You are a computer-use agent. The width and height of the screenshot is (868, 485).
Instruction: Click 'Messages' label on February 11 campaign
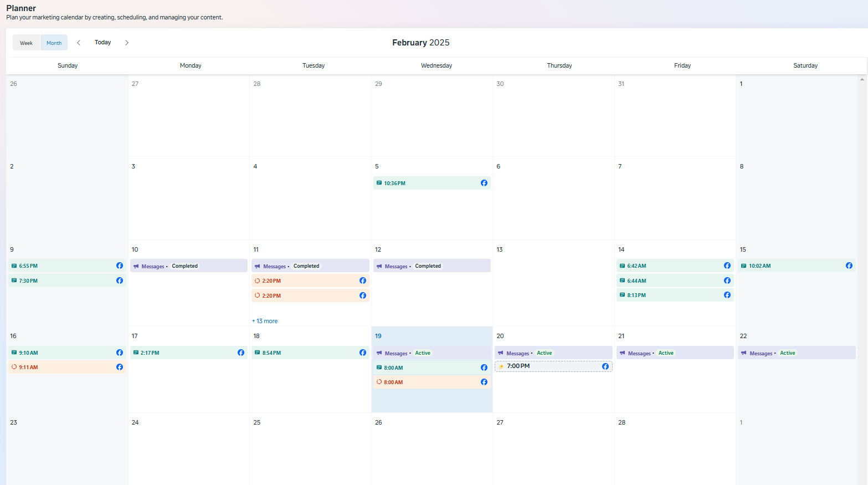[275, 267]
